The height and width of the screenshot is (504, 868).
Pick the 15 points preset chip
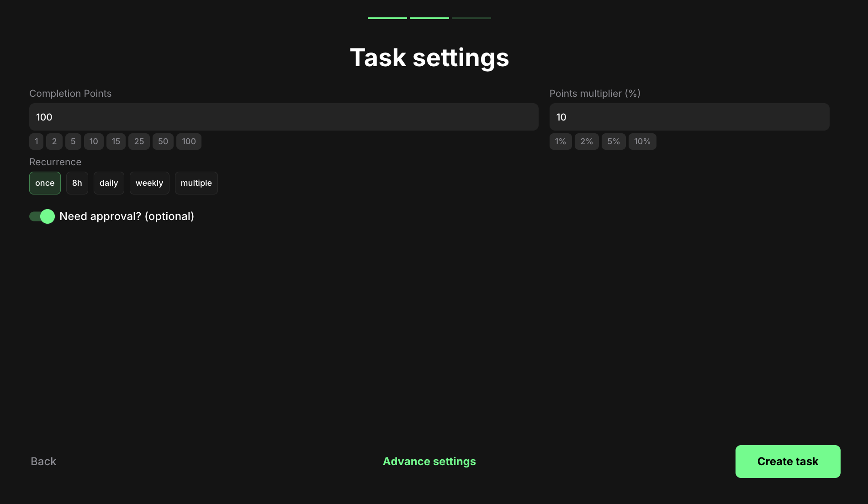(116, 142)
